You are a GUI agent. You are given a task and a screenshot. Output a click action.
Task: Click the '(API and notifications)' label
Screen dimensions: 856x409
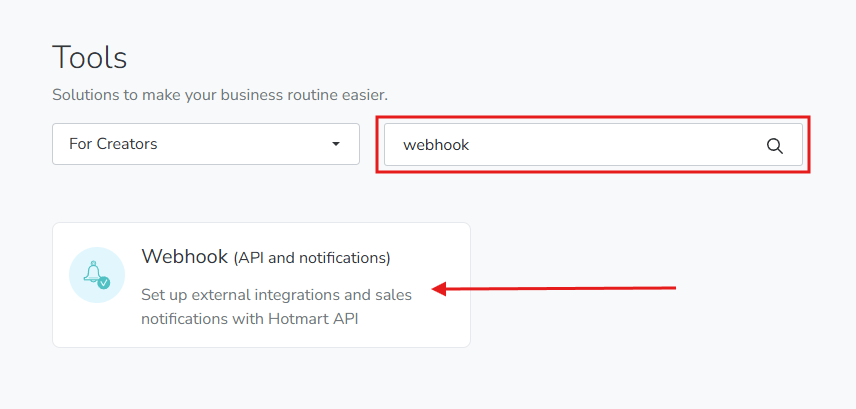tap(312, 258)
